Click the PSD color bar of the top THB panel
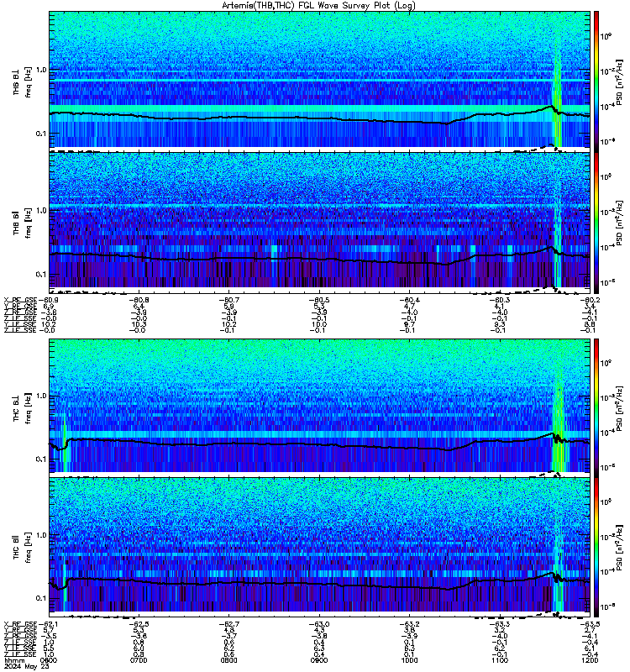 [x=596, y=81]
